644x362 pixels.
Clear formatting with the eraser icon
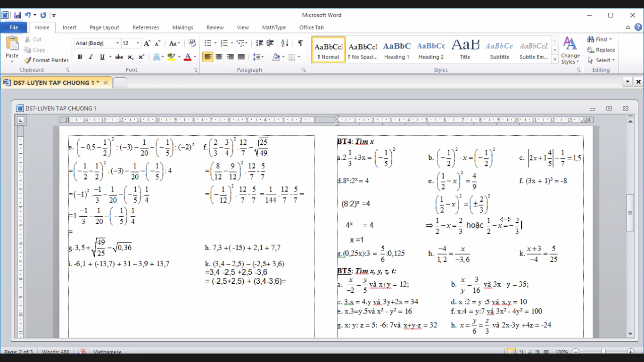tap(192, 43)
